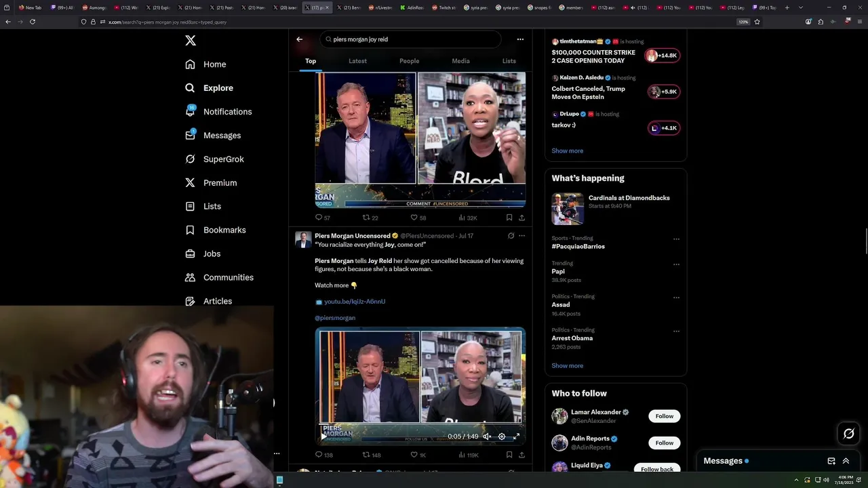Open Explore in sidebar
This screenshot has width=868, height=488.
[210, 88]
